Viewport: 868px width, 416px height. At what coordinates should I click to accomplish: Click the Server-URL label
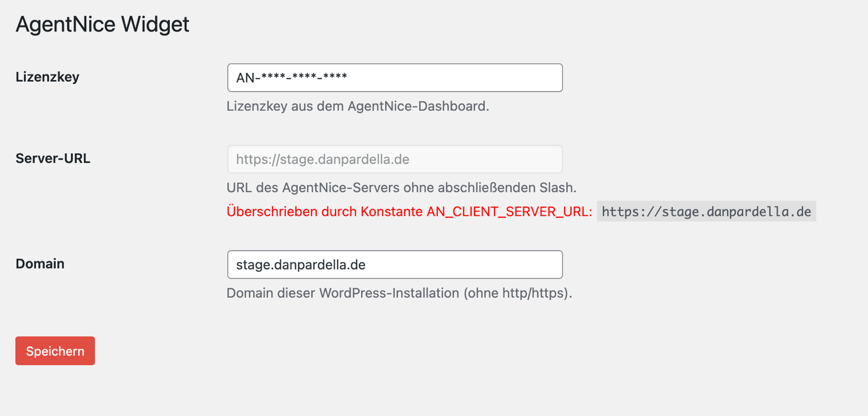pyautogui.click(x=53, y=159)
